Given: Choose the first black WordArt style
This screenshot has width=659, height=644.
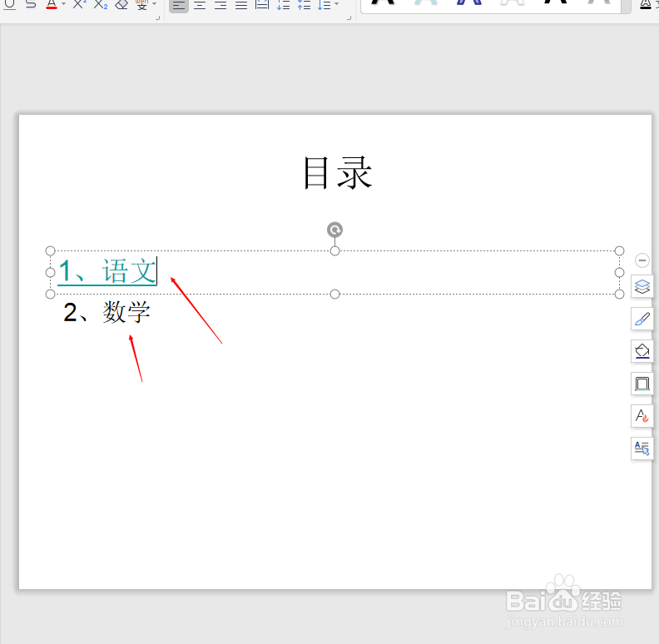Looking at the screenshot, I should coord(383,2).
